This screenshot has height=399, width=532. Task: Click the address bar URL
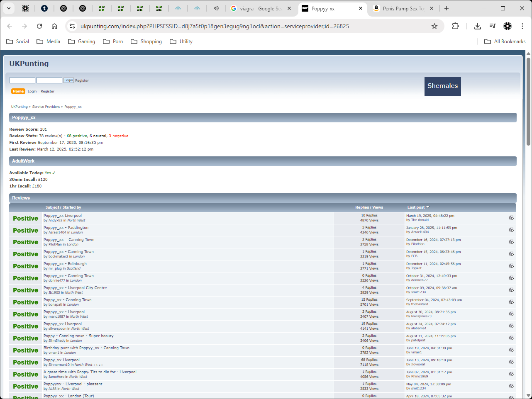pos(215,26)
